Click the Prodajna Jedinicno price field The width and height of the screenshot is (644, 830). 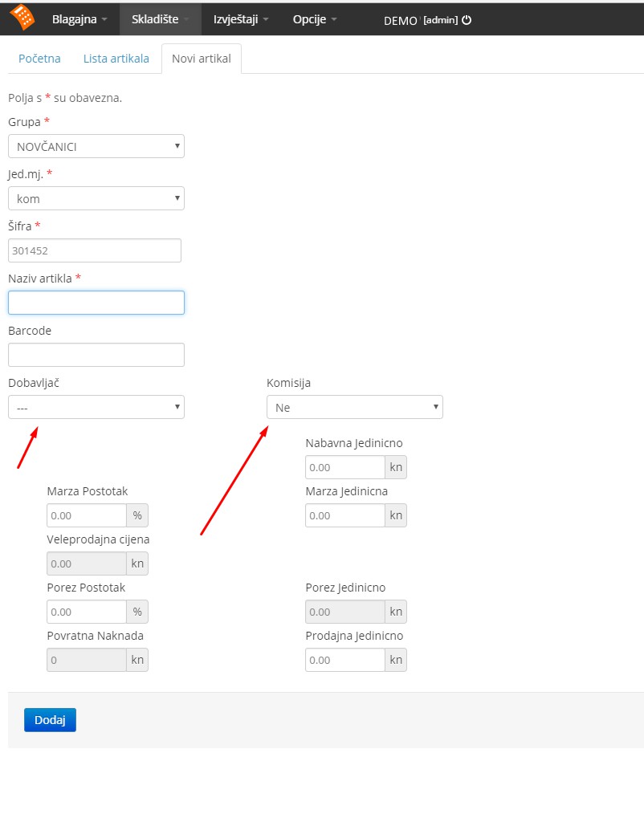click(x=344, y=660)
